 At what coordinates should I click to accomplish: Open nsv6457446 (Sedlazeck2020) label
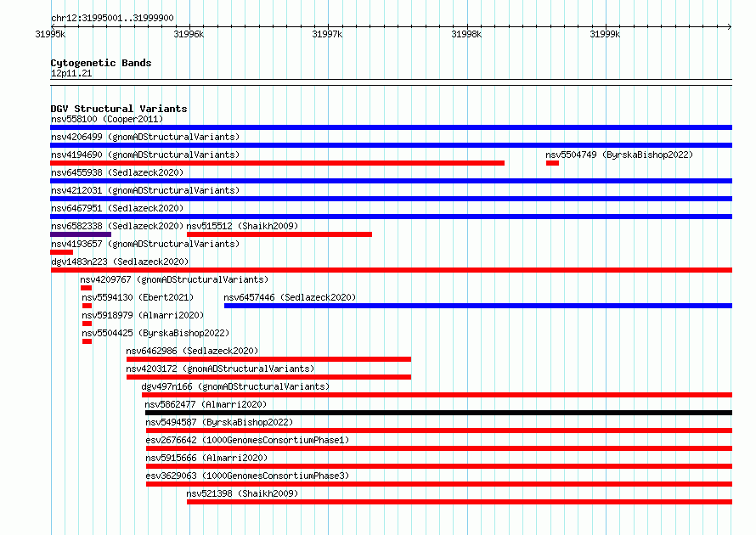tap(290, 297)
